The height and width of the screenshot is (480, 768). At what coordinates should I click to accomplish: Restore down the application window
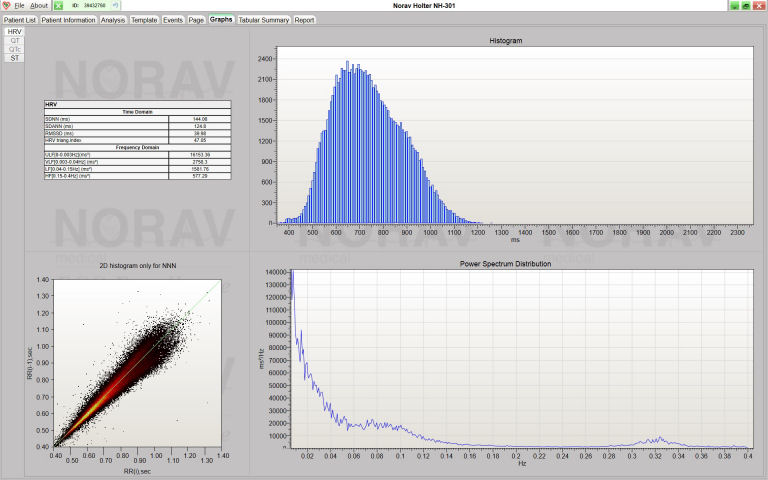(x=746, y=6)
